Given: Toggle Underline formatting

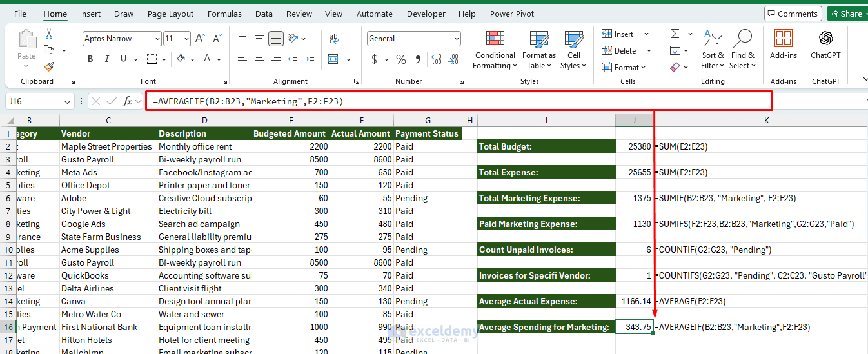Looking at the screenshot, I should (123, 59).
